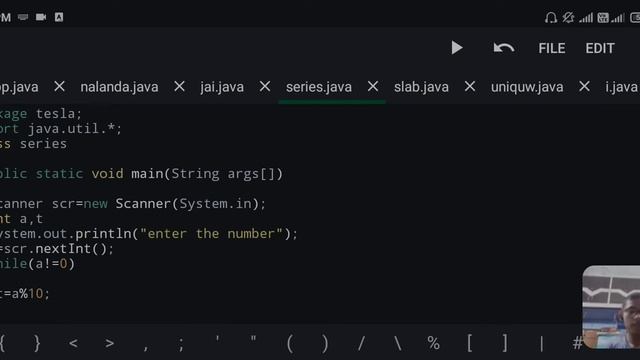Close the jai.java tab
The height and width of the screenshot is (360, 640).
tap(265, 87)
